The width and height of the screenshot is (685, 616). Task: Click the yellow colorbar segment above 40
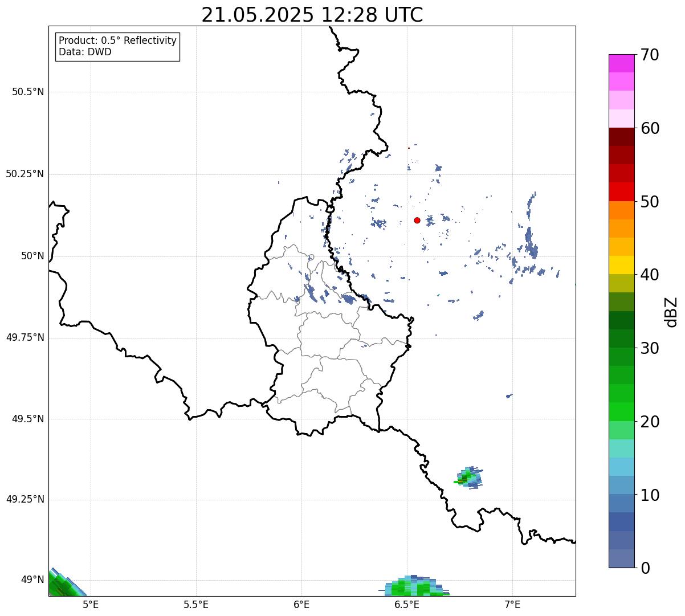(621, 265)
